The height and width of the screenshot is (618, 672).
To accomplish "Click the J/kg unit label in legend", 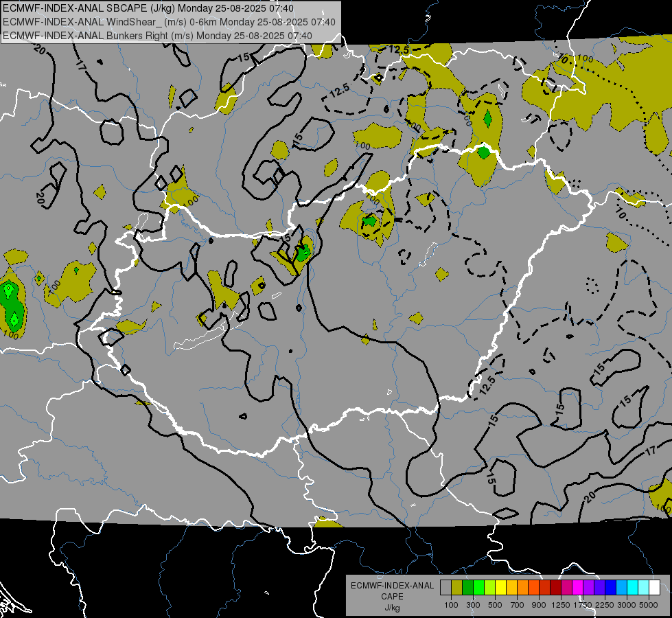I will point(392,608).
